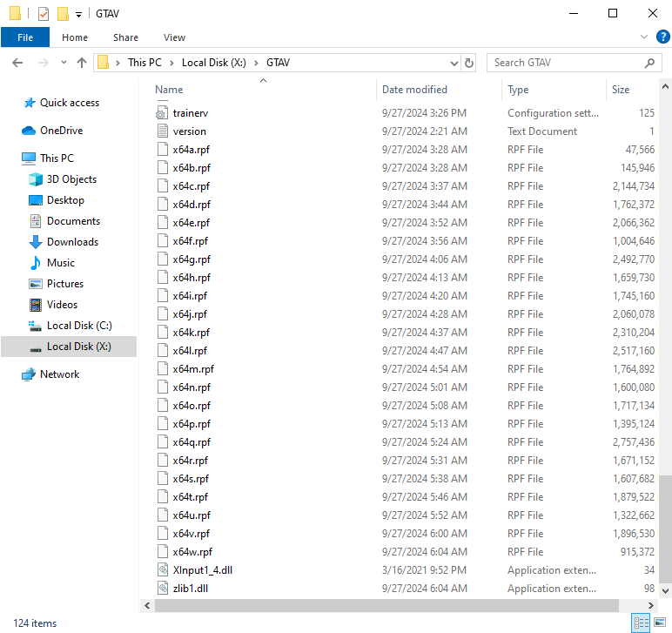Sort by the Name column header

[169, 89]
